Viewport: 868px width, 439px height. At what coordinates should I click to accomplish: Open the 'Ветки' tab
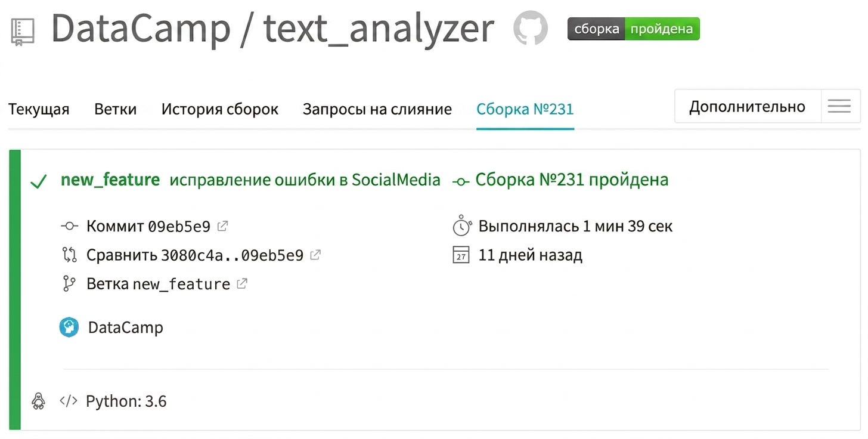[x=116, y=109]
